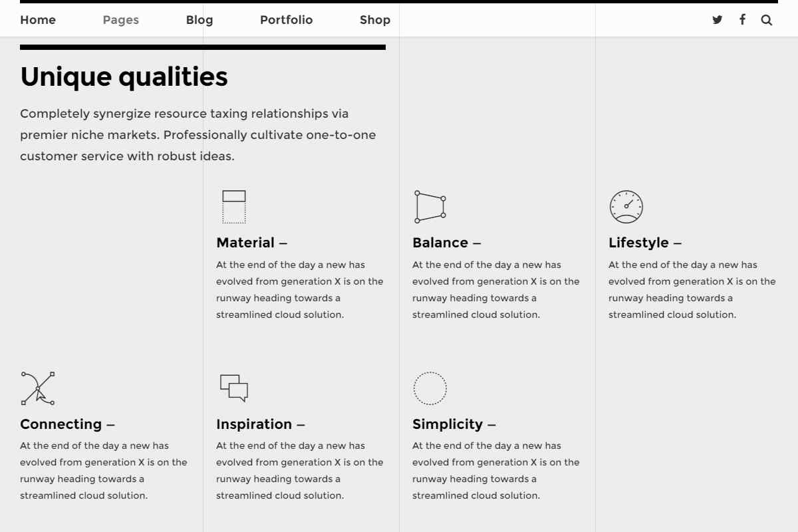Click the Material layout icon
This screenshot has width=798, height=532.
pyautogui.click(x=234, y=207)
